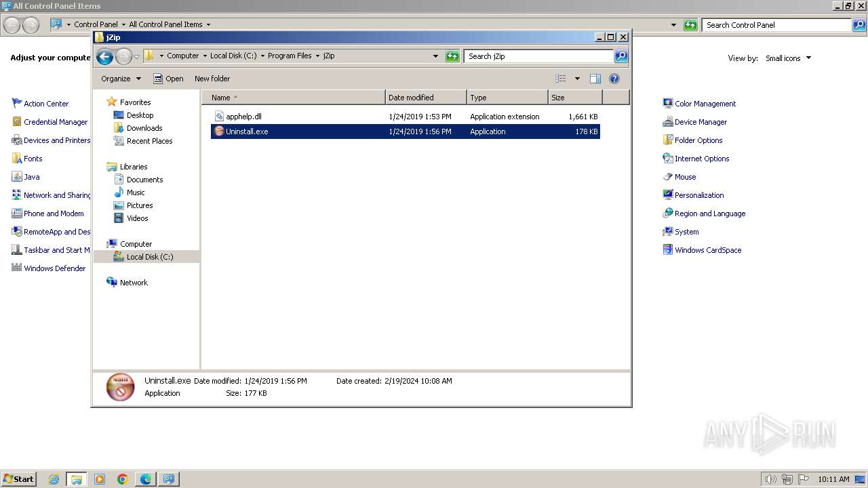Launch Internet Explorer from taskbar
Viewport: 868px width, 488px height.
(x=54, y=479)
